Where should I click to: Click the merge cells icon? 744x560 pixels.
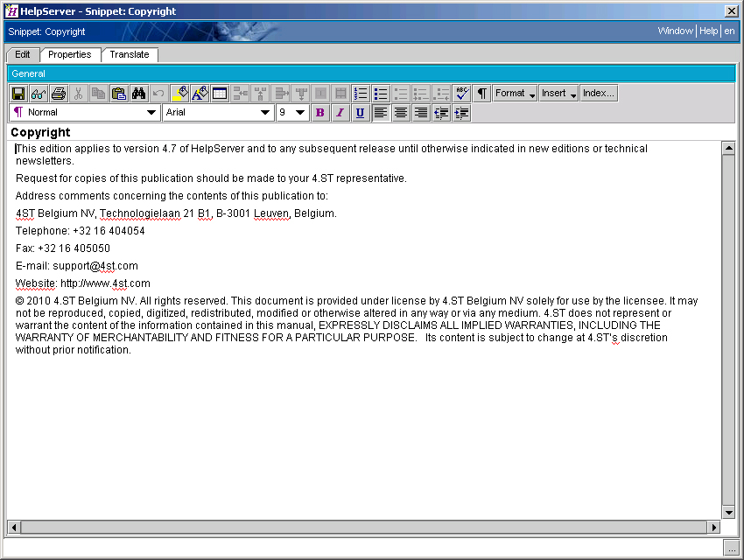(320, 94)
